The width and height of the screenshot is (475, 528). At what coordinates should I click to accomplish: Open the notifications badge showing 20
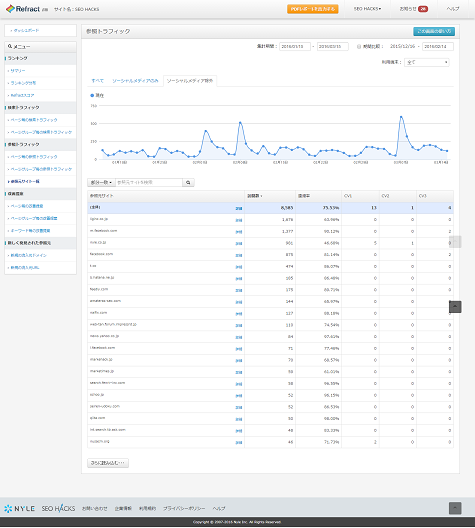coord(423,9)
